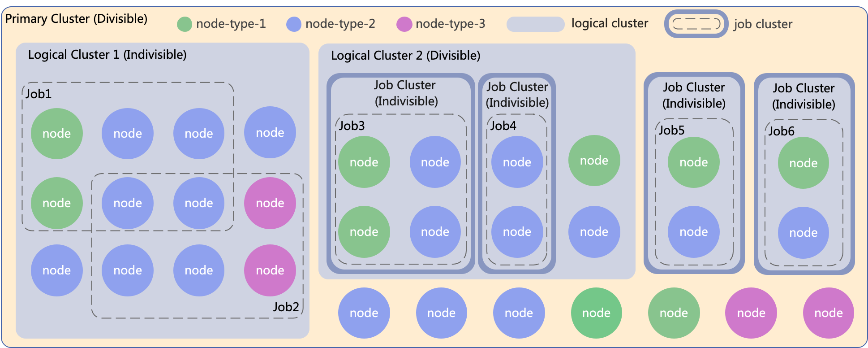Select the rightmost pink node in the bottom unassigned row
Screen dimensions: 868x348
click(829, 313)
